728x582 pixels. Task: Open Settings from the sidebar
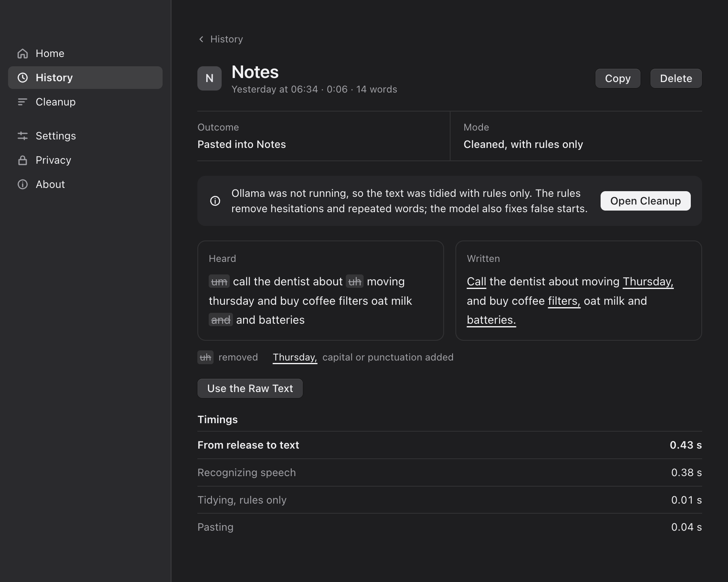85,136
